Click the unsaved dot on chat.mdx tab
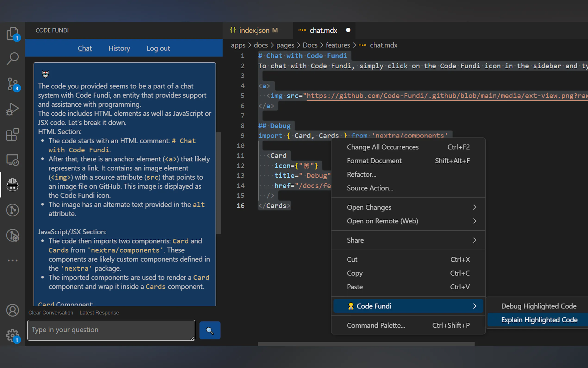This screenshot has height=368, width=588. click(348, 30)
